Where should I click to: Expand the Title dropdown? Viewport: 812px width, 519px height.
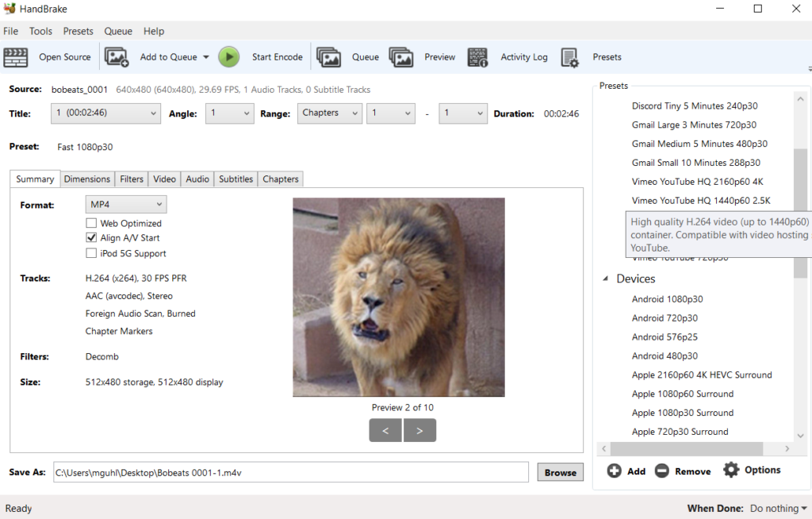[x=105, y=113]
